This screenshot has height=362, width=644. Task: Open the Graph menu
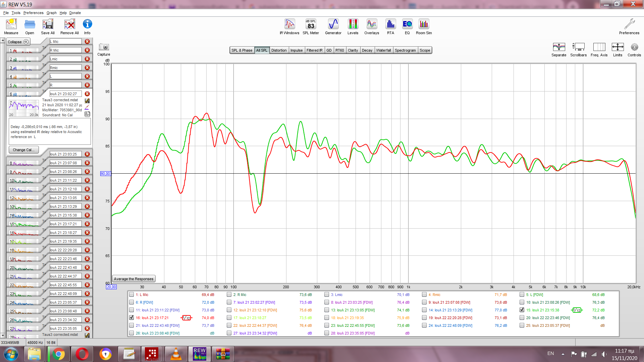coord(51,13)
